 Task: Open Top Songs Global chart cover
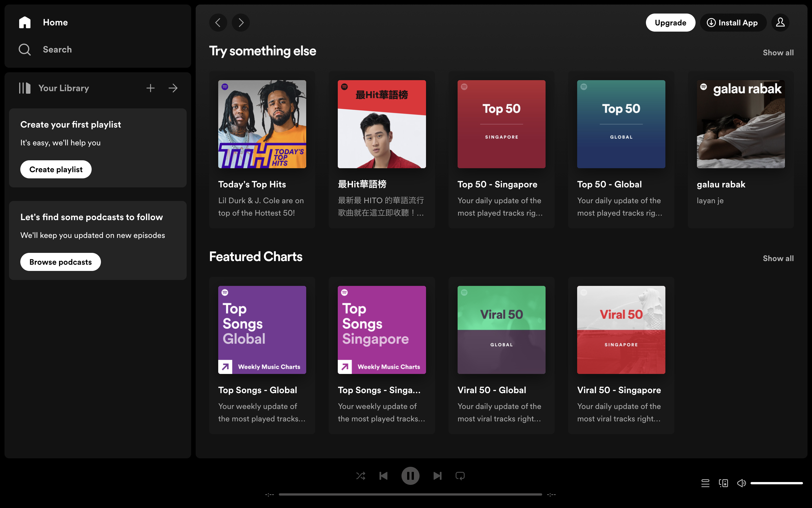tap(262, 330)
